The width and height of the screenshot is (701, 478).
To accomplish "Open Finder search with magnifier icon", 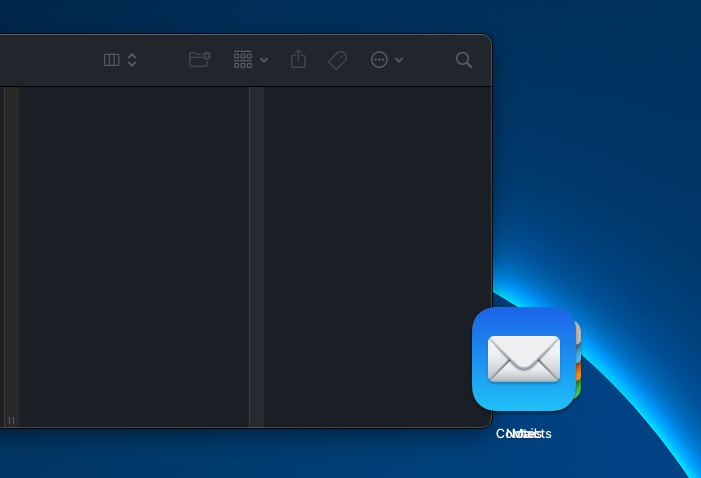I will point(464,60).
